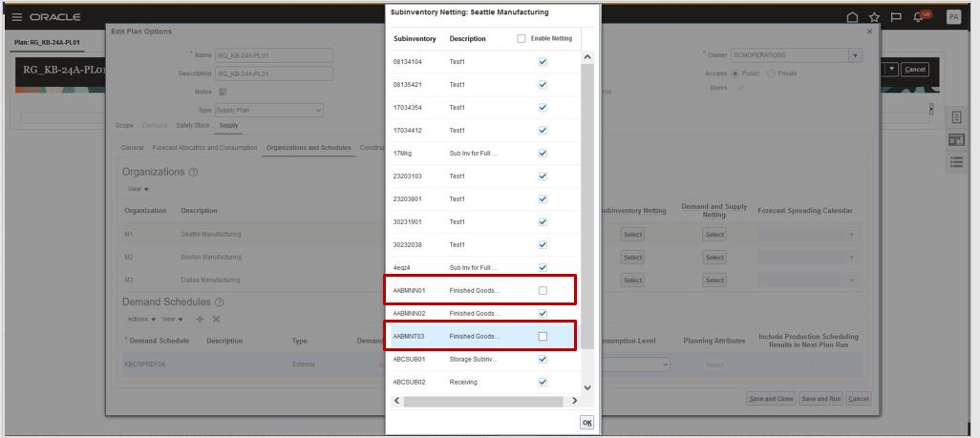Screen dimensions: 980x438
Task: Delete demand schedule X icon
Action: coord(216,320)
